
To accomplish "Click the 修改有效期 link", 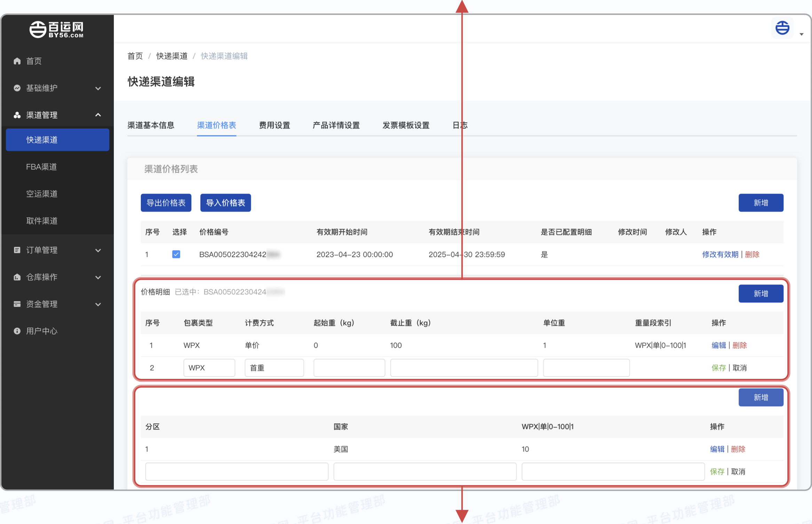I will click(x=720, y=254).
